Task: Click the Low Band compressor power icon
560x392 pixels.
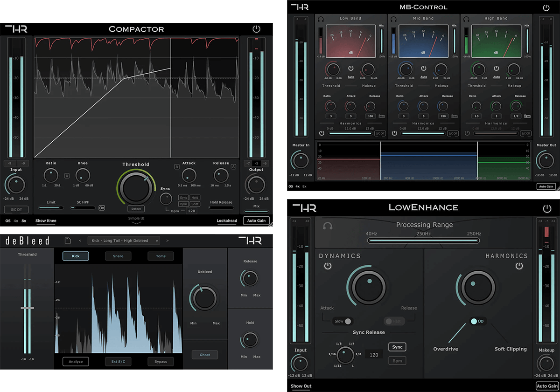Action: 351,68
